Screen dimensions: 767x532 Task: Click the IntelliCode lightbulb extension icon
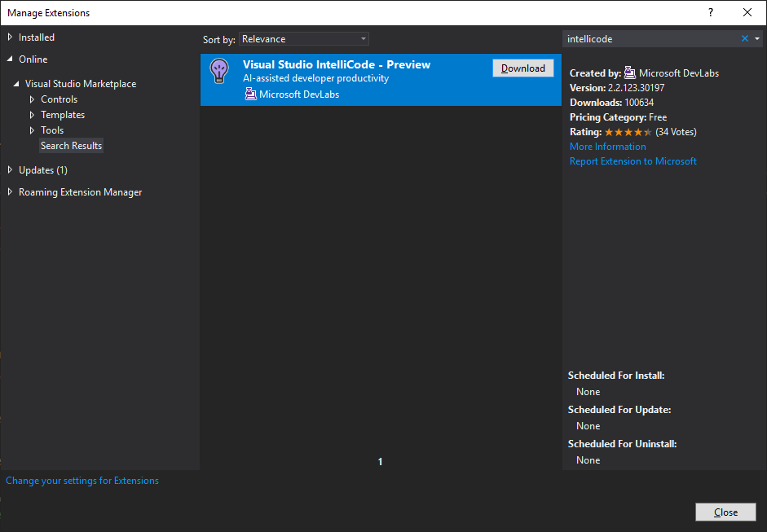pos(219,71)
